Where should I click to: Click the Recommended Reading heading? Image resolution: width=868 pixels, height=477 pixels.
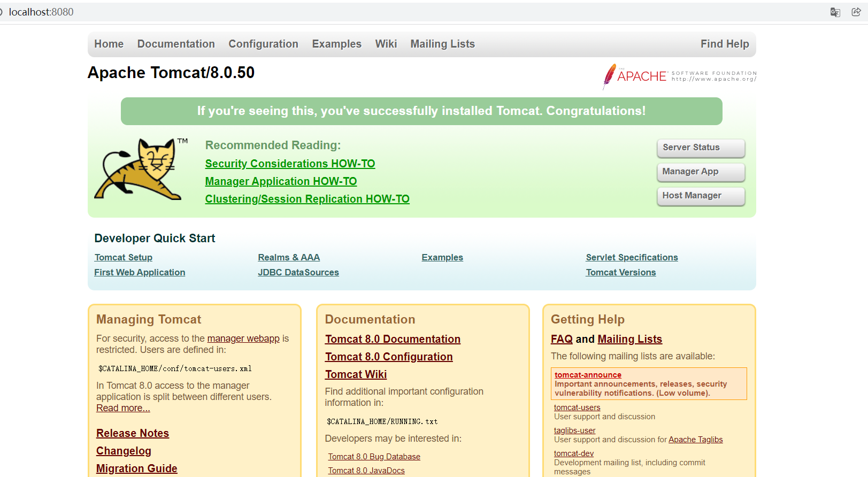[x=273, y=145]
